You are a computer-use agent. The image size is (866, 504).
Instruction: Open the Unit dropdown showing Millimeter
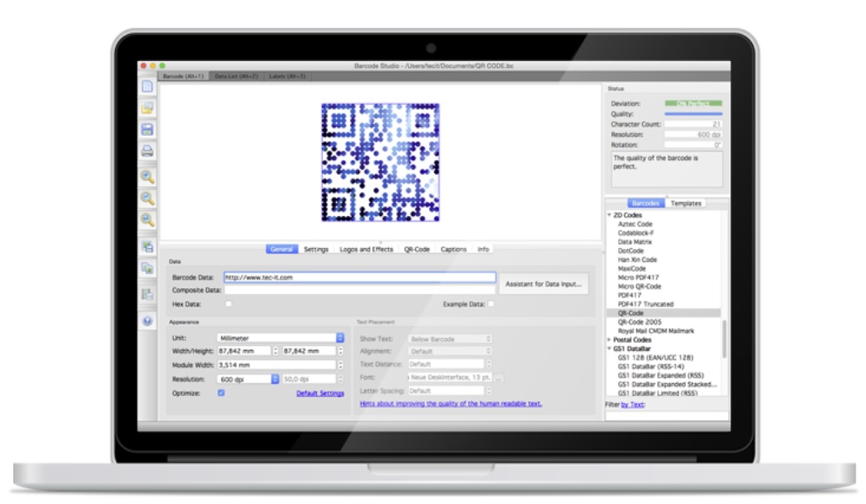click(279, 338)
